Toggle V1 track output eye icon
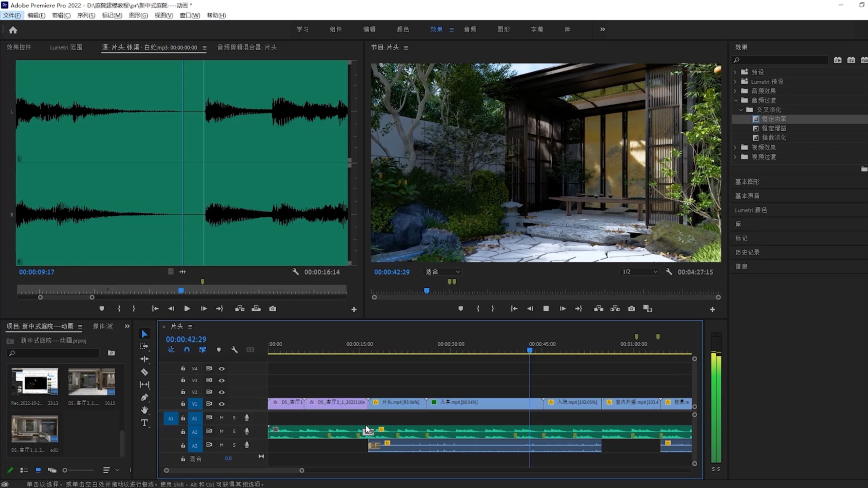The width and height of the screenshot is (868, 488). [221, 404]
